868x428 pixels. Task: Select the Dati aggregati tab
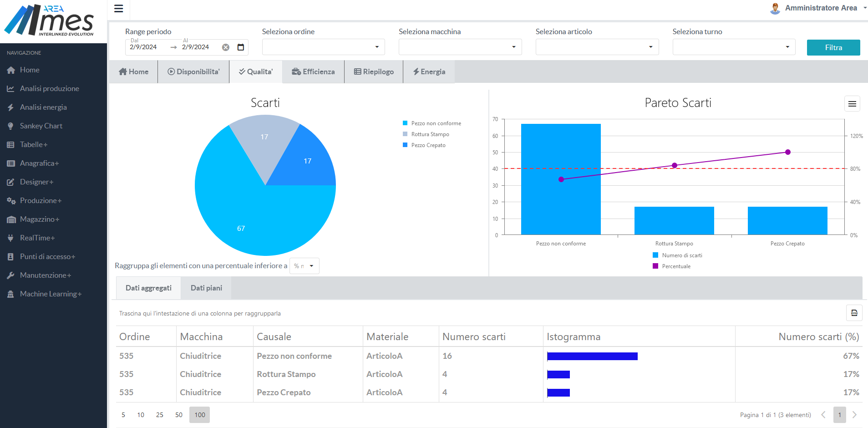click(x=148, y=288)
